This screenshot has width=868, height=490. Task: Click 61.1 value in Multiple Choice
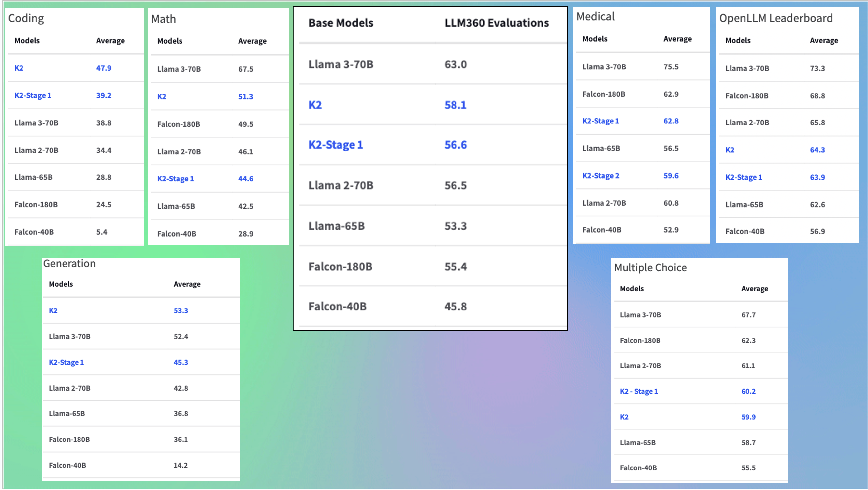click(x=748, y=366)
